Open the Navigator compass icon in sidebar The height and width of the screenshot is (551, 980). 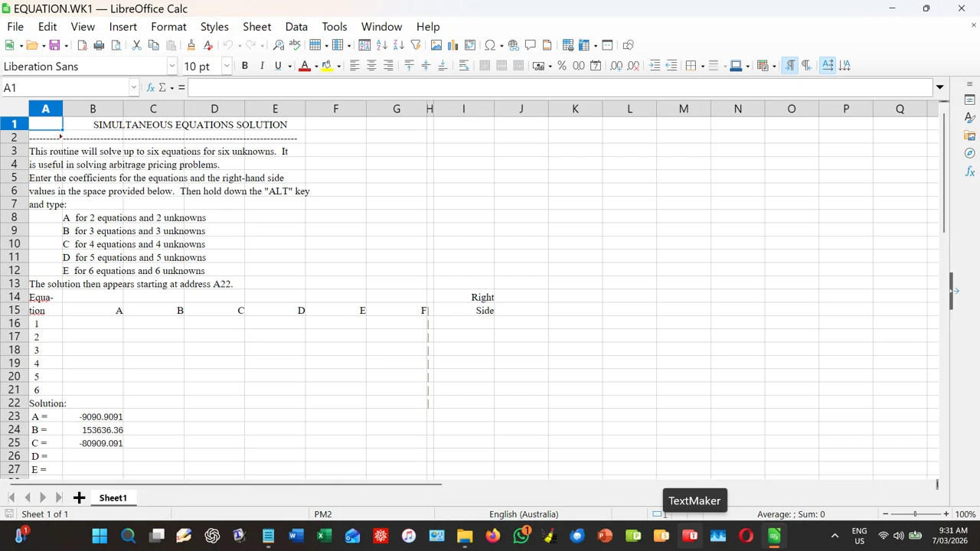click(x=969, y=153)
